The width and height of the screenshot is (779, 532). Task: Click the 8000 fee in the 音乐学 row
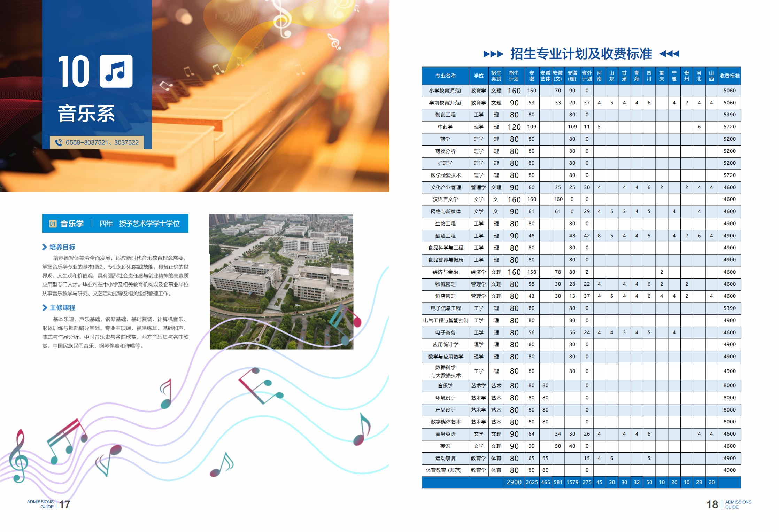(730, 385)
